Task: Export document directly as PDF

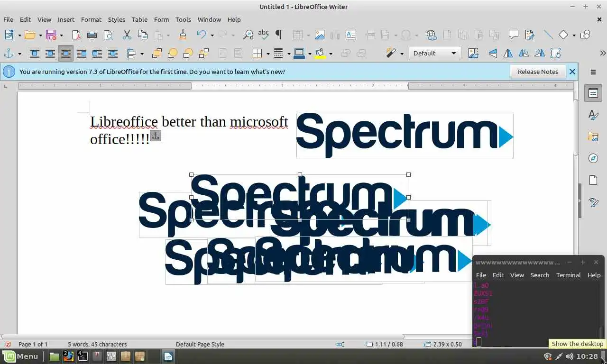Action: pyautogui.click(x=76, y=35)
